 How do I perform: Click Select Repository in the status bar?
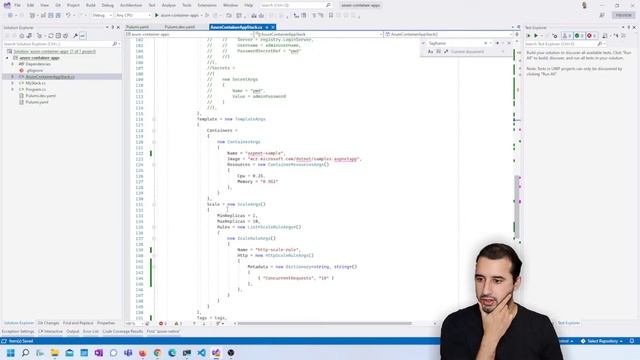(602, 341)
